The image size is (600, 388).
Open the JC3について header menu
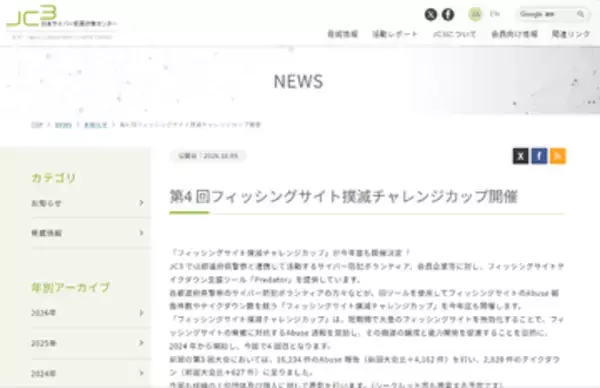coord(455,34)
